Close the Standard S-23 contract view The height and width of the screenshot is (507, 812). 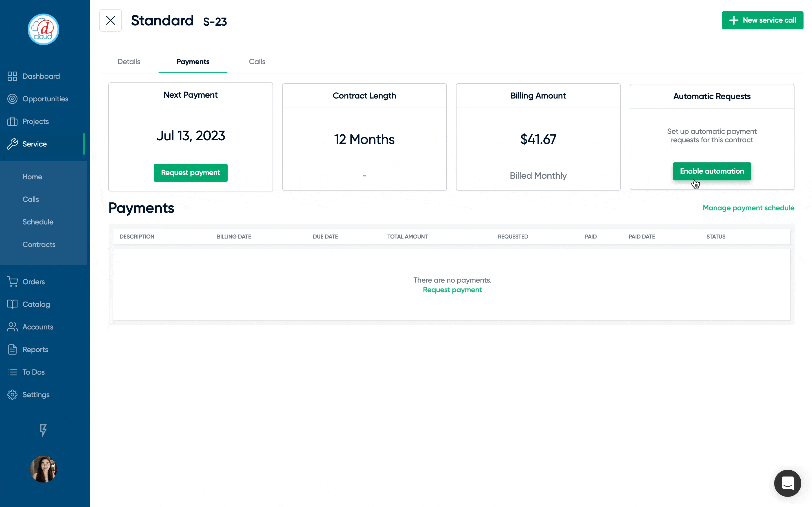pyautogui.click(x=111, y=20)
